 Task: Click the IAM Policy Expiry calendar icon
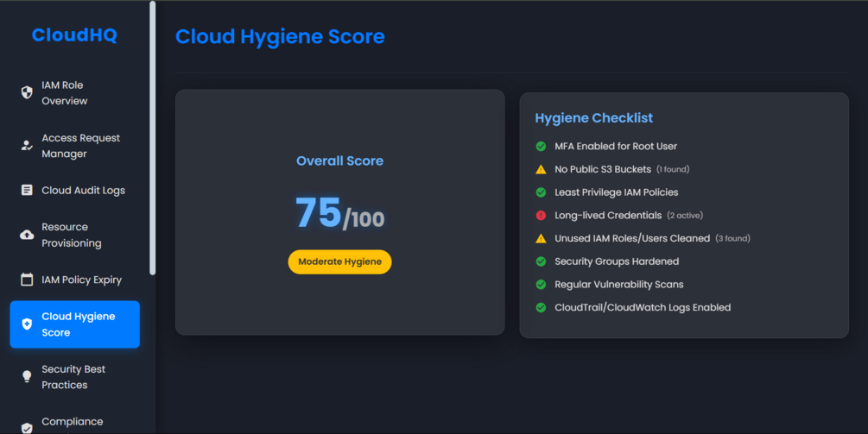tap(27, 280)
